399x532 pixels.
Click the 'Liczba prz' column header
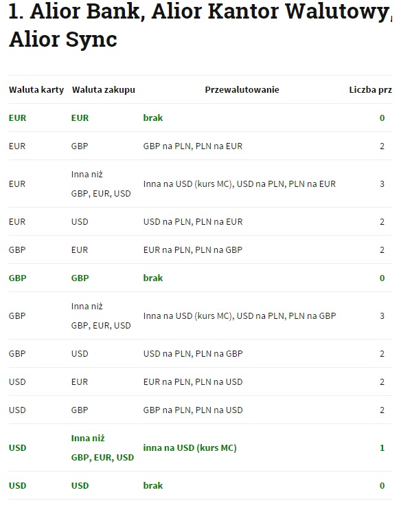coord(371,90)
